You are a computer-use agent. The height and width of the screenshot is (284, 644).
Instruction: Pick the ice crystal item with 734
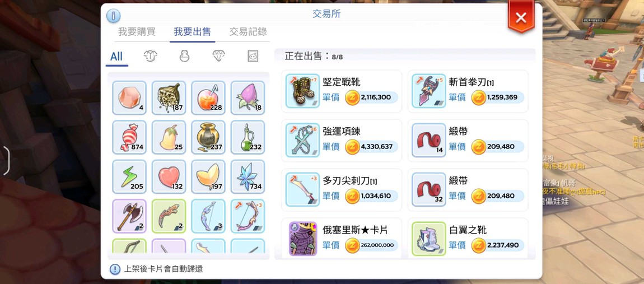[248, 176]
